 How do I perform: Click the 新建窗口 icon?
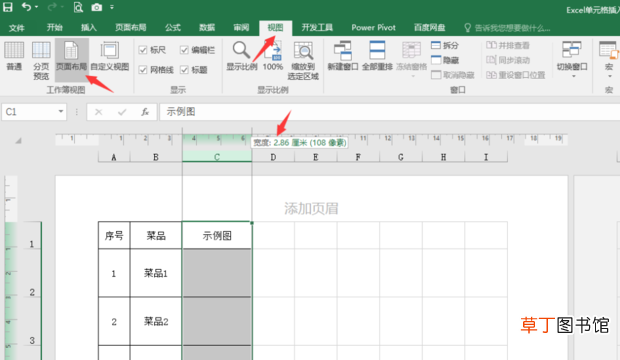click(x=343, y=56)
